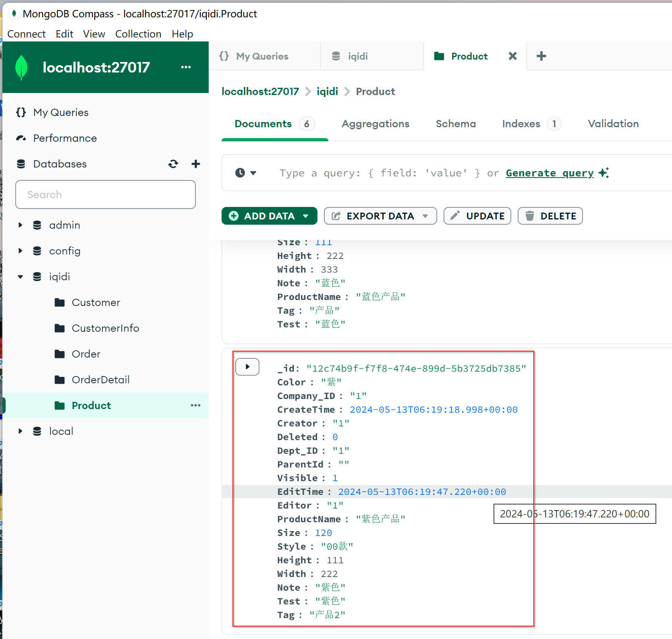Open connection options menu next to localhost:27017

[x=186, y=67]
